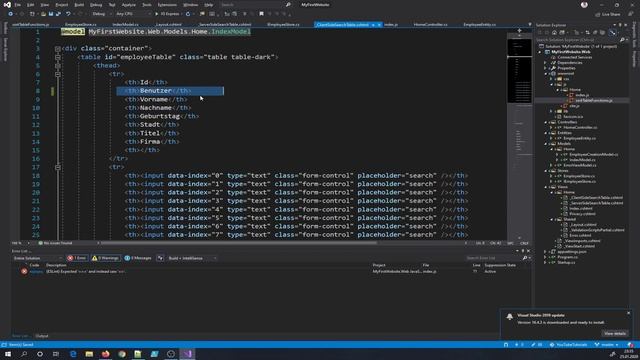Image resolution: width=640 pixels, height=360 pixels.
Task: Click the IIS Express run button
Action: (x=167, y=14)
